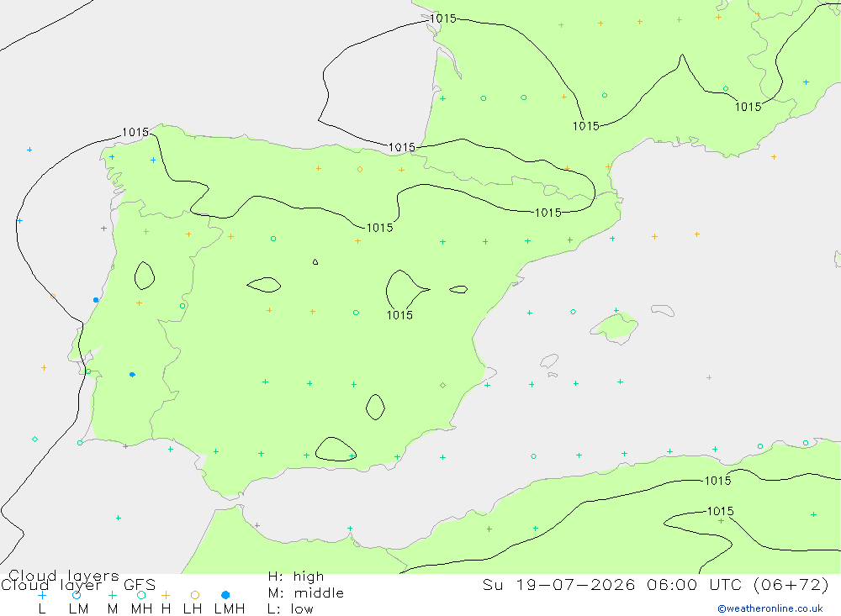This screenshot has width=841, height=616.
Task: Click the orange circle LH legend symbol
Action: pos(195,595)
